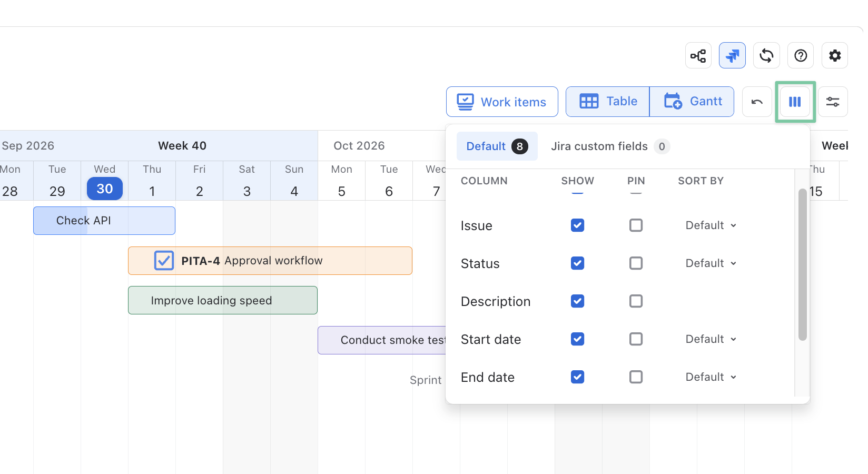This screenshot has width=868, height=474.
Task: Select the Check API task bar
Action: point(104,221)
